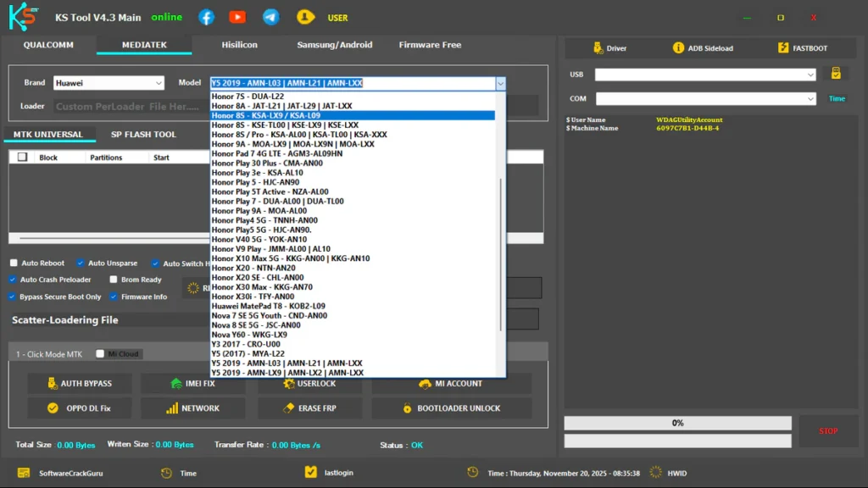Expand the Brand dropdown showing Huawei
868x488 pixels.
108,83
